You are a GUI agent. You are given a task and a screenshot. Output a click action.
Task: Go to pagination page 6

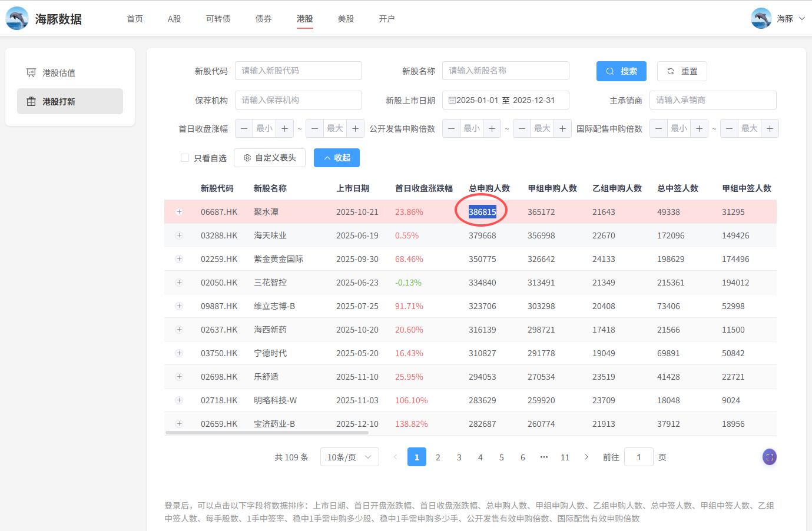point(523,457)
